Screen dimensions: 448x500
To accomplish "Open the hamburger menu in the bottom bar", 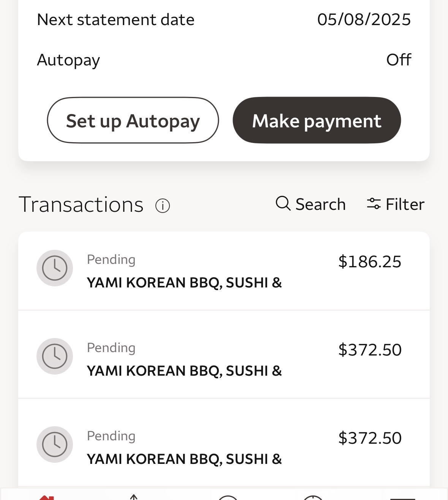I will point(402,498).
